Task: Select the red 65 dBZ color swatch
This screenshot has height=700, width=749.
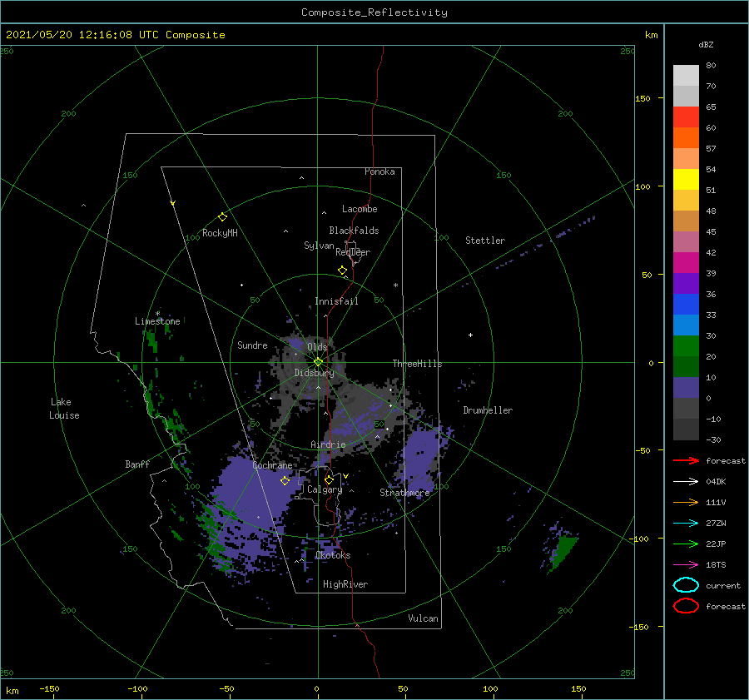Action: 686,117
